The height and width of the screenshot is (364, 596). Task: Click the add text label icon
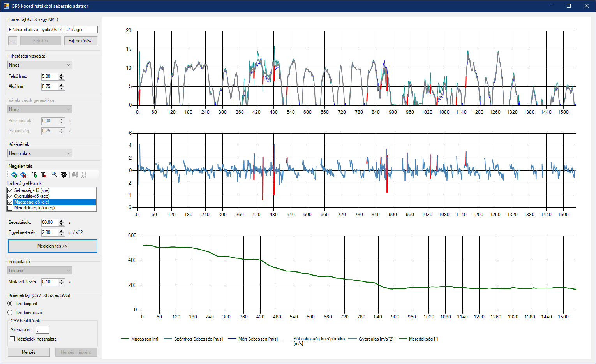click(x=35, y=175)
